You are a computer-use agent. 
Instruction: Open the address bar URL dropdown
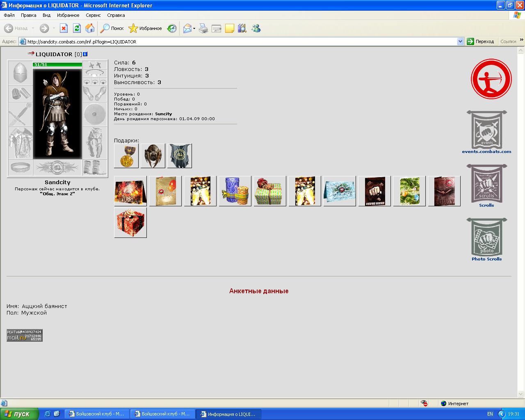coord(460,41)
